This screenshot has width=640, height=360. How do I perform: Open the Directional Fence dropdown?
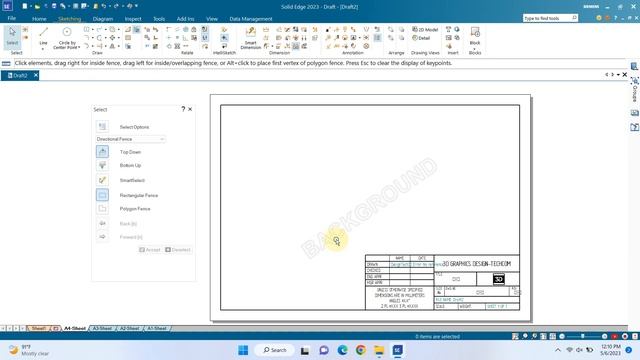pos(131,139)
